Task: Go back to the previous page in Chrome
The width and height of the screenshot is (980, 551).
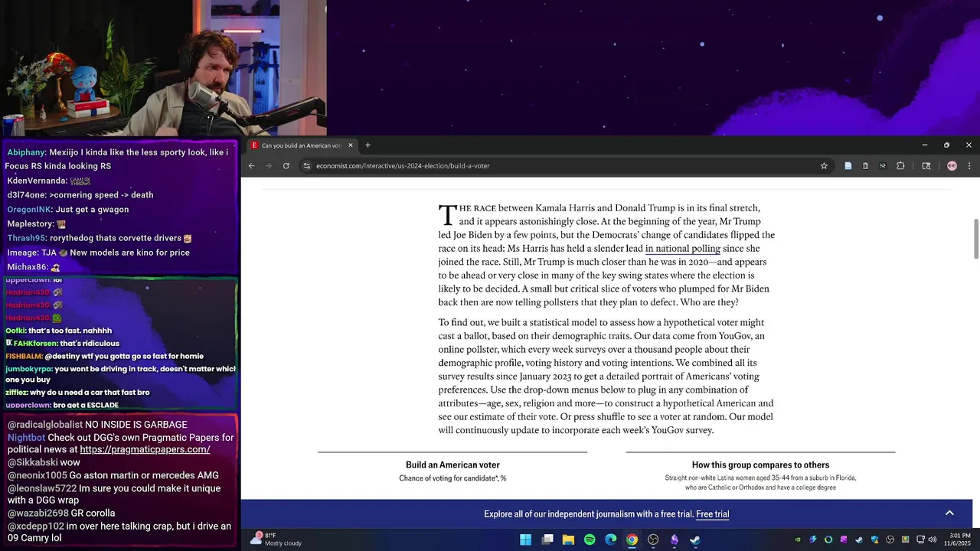Action: pyautogui.click(x=251, y=165)
